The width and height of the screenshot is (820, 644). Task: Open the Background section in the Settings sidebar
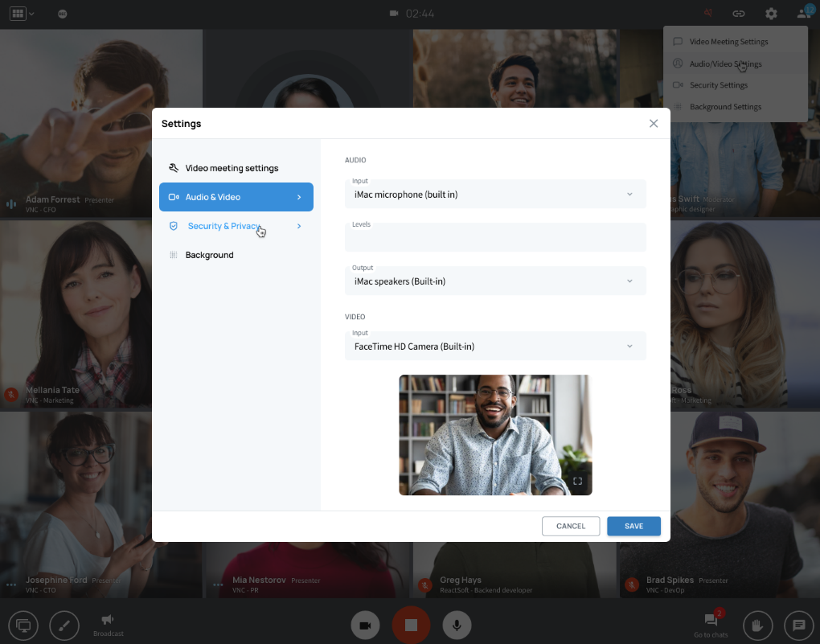click(x=236, y=255)
